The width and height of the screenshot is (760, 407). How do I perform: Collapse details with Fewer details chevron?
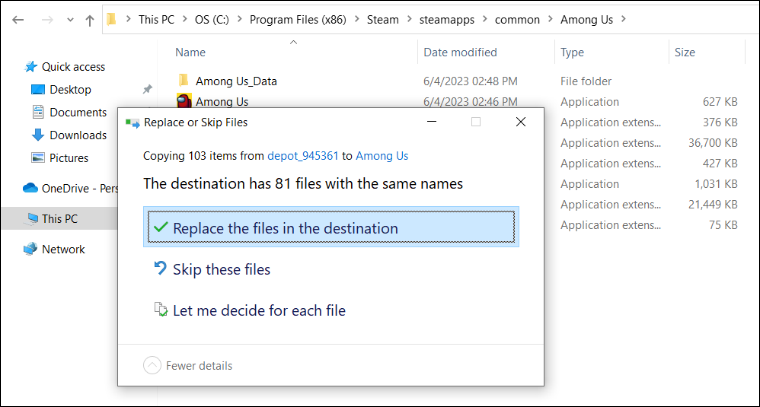point(152,366)
